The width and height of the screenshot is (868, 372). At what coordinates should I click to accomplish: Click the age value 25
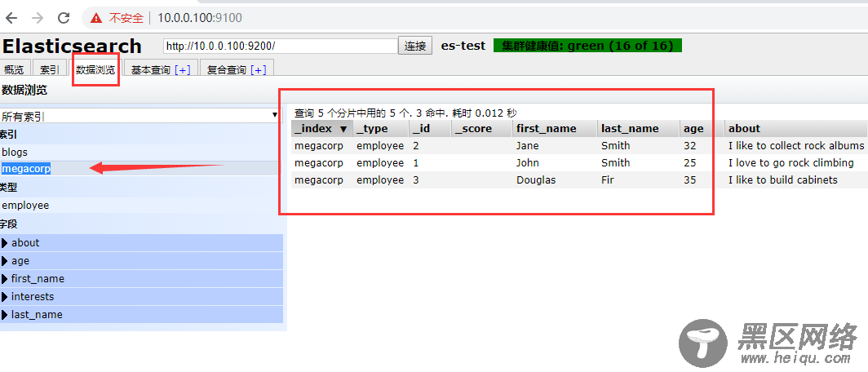pyautogui.click(x=690, y=163)
